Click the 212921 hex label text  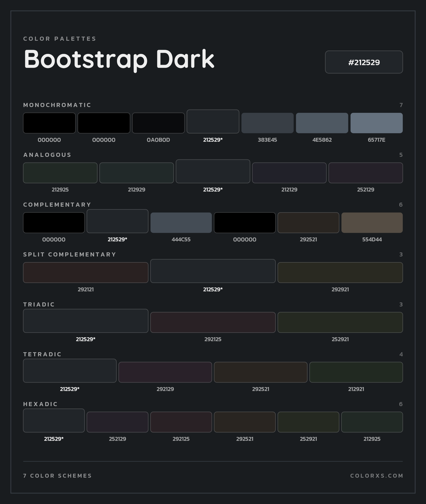[356, 389]
